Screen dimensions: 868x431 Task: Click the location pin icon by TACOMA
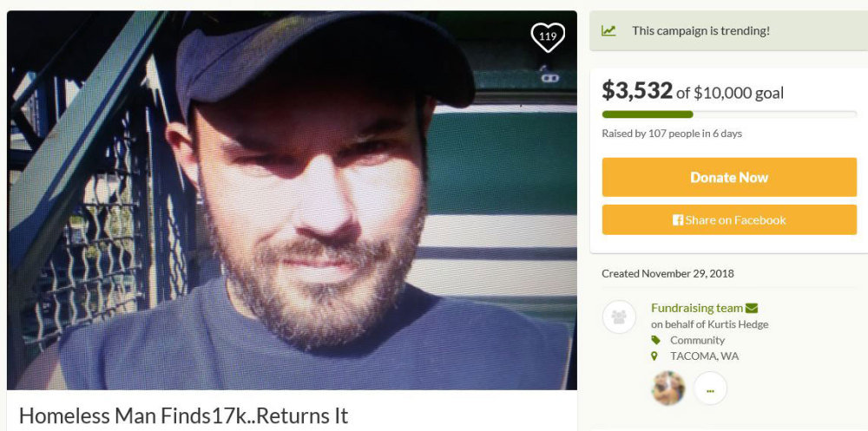click(656, 356)
